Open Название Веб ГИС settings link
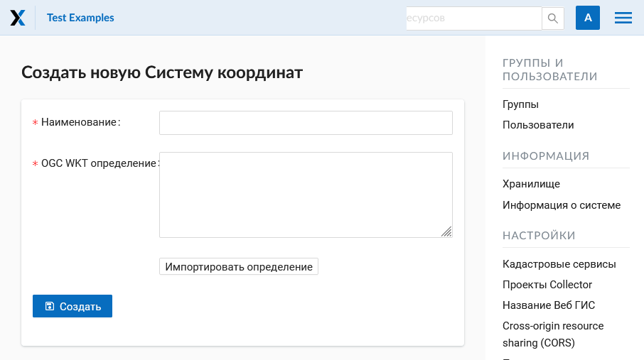This screenshot has height=360, width=644. click(x=549, y=305)
